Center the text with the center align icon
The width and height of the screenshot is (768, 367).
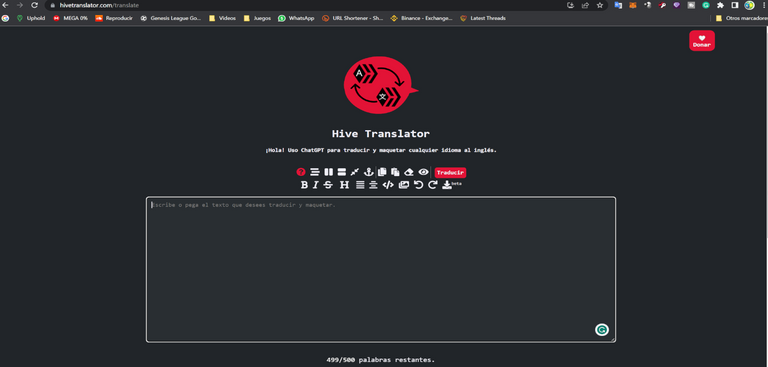coord(373,185)
